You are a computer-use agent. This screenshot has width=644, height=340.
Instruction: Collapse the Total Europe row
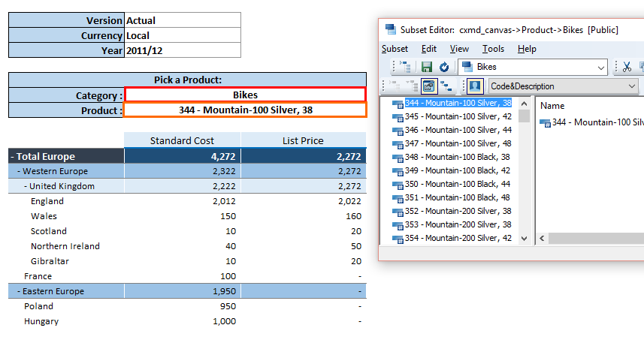tap(13, 157)
